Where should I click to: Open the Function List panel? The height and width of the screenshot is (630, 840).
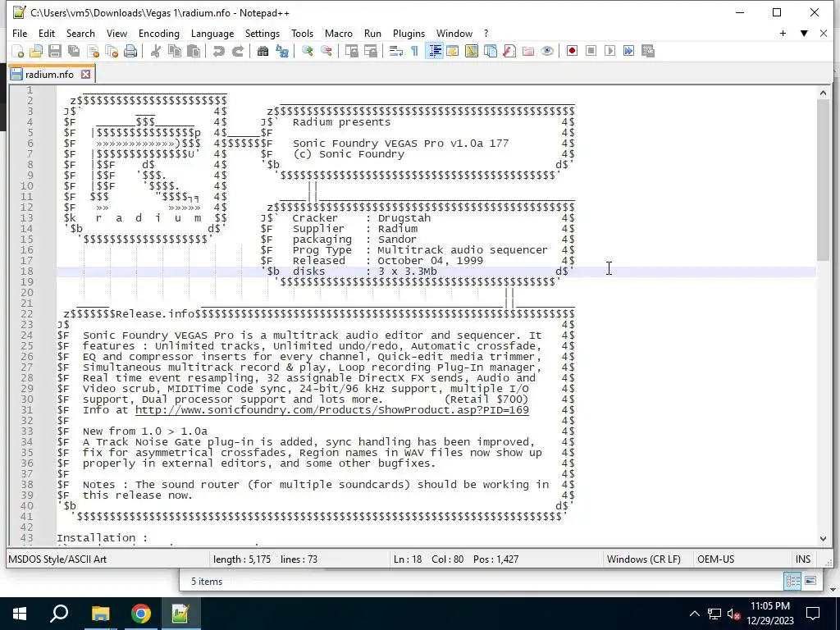[x=509, y=51]
